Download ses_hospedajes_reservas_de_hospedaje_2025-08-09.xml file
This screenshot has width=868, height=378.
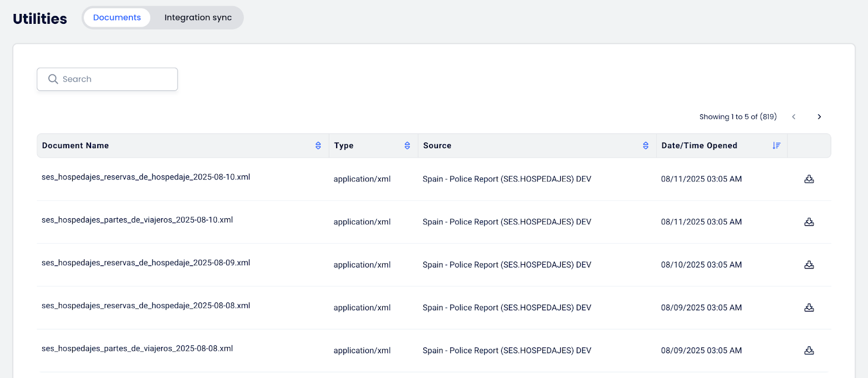[809, 265]
